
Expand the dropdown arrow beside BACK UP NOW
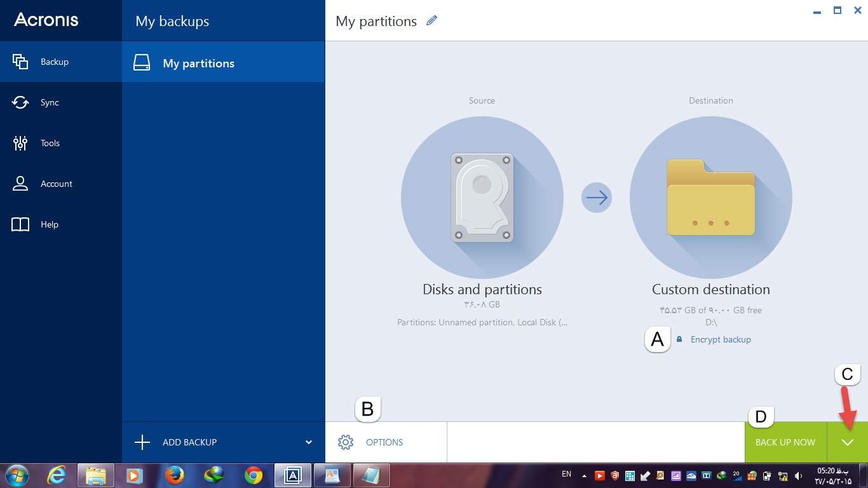[848, 442]
